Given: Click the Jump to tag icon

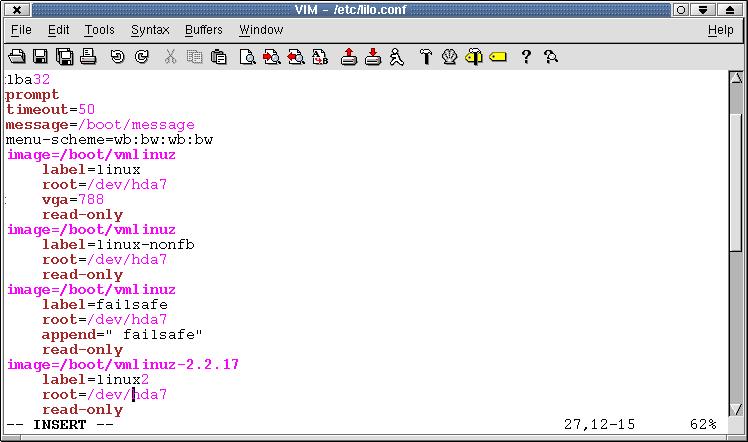Looking at the screenshot, I should [497, 56].
